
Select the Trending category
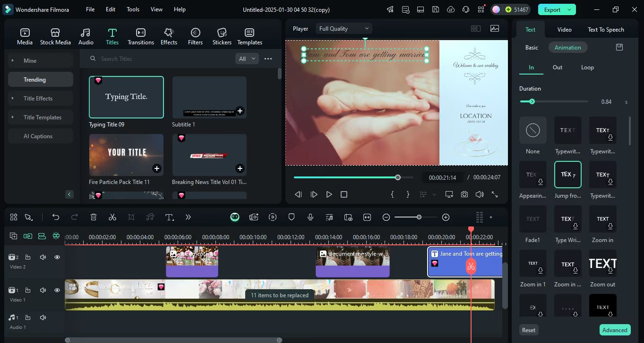(41, 80)
